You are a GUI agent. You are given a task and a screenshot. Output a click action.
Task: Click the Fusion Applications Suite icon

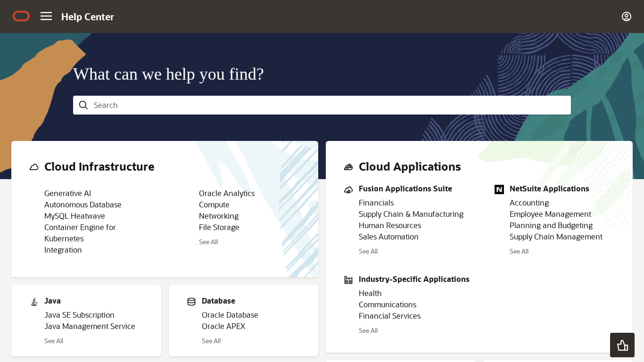(x=348, y=189)
